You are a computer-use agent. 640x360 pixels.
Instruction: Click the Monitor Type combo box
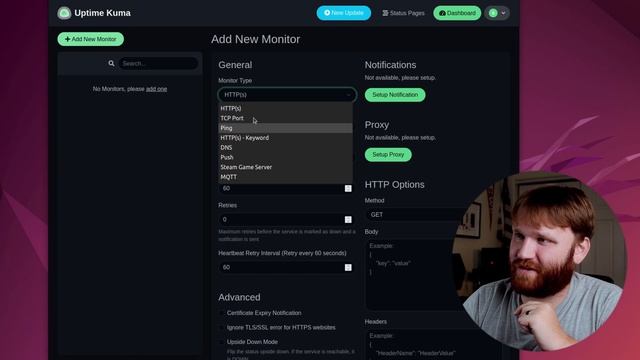point(287,95)
